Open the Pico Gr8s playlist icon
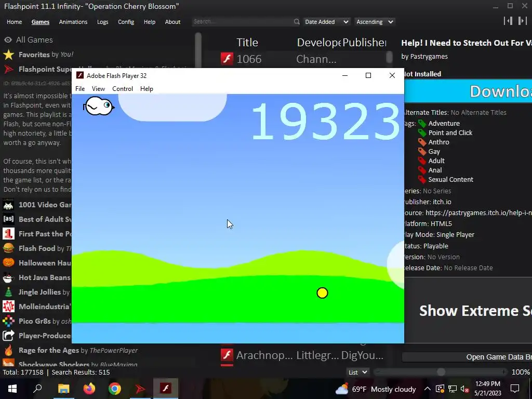Image resolution: width=532 pixels, height=399 pixels. (x=8, y=321)
